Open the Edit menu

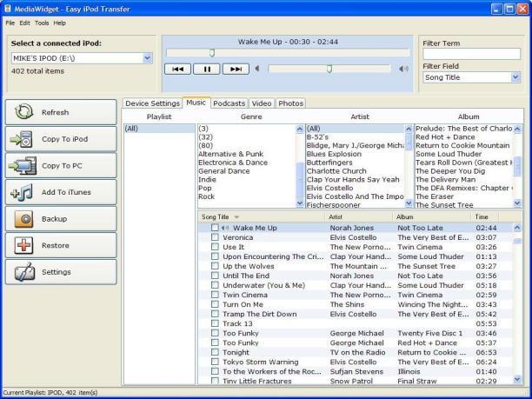click(24, 23)
